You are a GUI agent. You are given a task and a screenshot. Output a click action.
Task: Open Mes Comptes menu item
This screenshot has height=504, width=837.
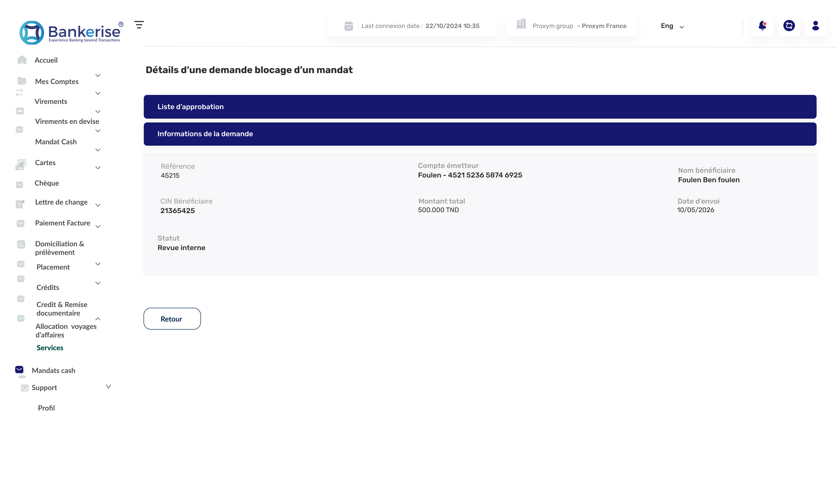pyautogui.click(x=57, y=82)
